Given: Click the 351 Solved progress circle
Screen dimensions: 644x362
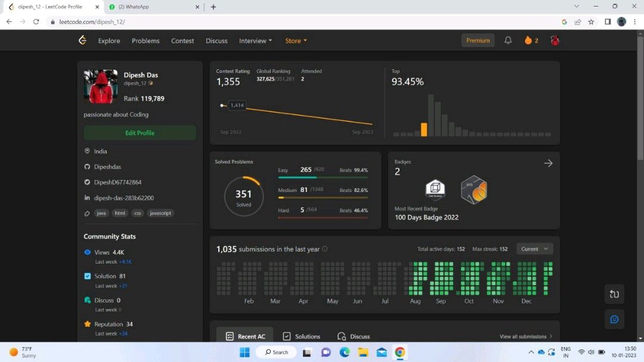Looking at the screenshot, I should pyautogui.click(x=243, y=196).
